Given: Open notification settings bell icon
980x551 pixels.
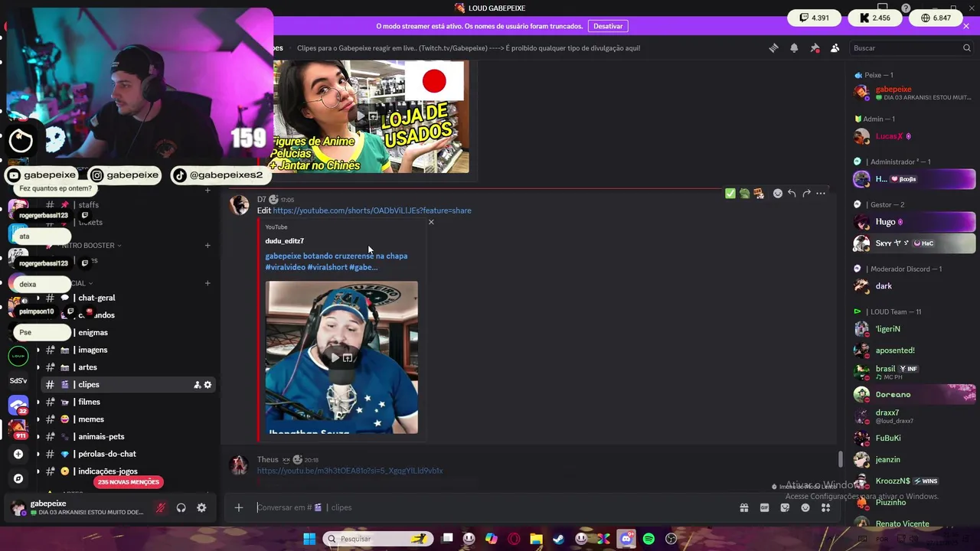Looking at the screenshot, I should [x=794, y=47].
